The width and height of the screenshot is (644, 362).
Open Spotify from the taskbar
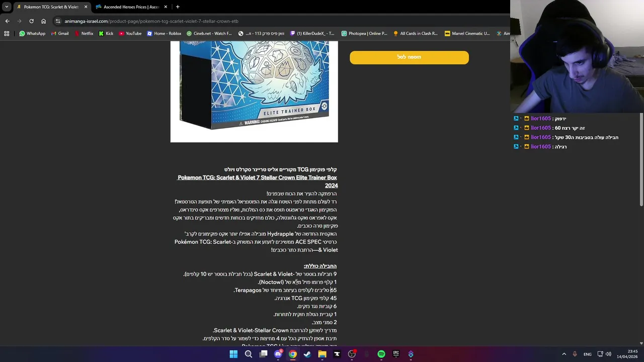pyautogui.click(x=381, y=354)
